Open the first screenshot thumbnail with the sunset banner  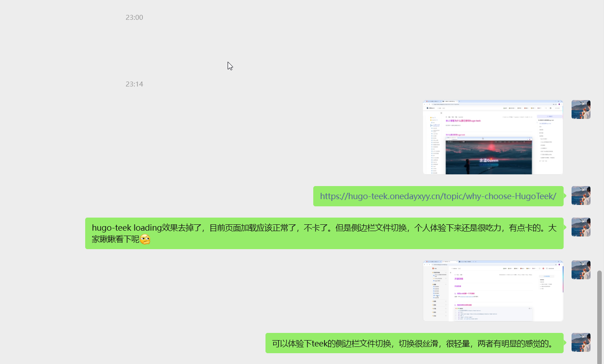pyautogui.click(x=493, y=137)
